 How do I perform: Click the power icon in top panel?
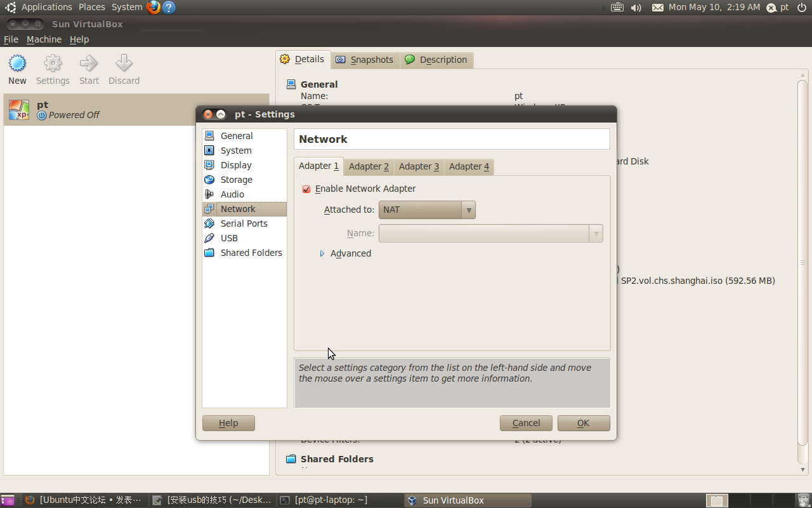802,7
